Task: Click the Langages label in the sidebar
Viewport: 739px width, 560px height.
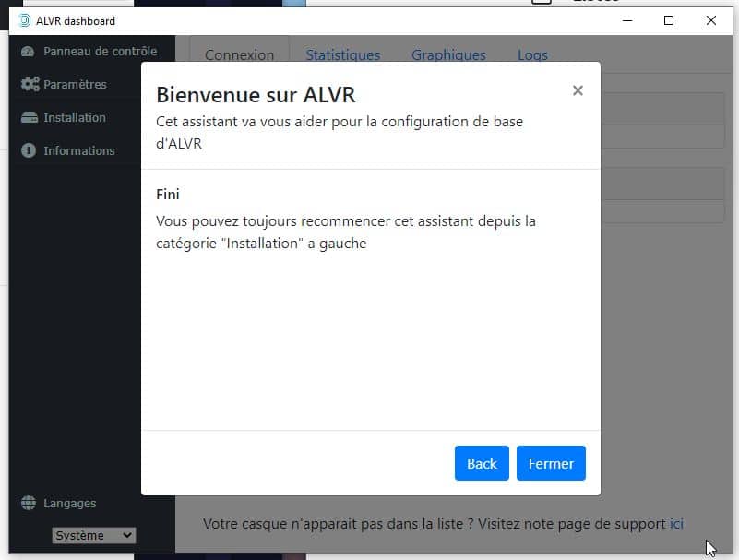Action: (x=70, y=504)
